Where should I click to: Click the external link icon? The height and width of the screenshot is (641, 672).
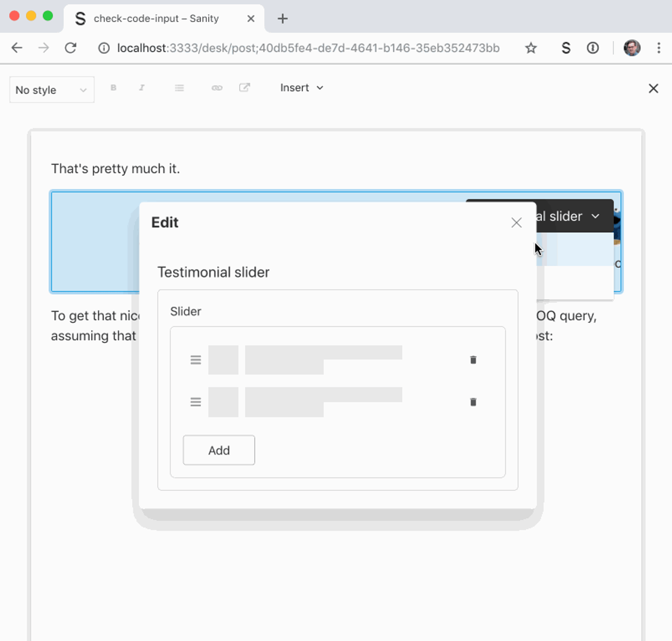click(x=244, y=87)
